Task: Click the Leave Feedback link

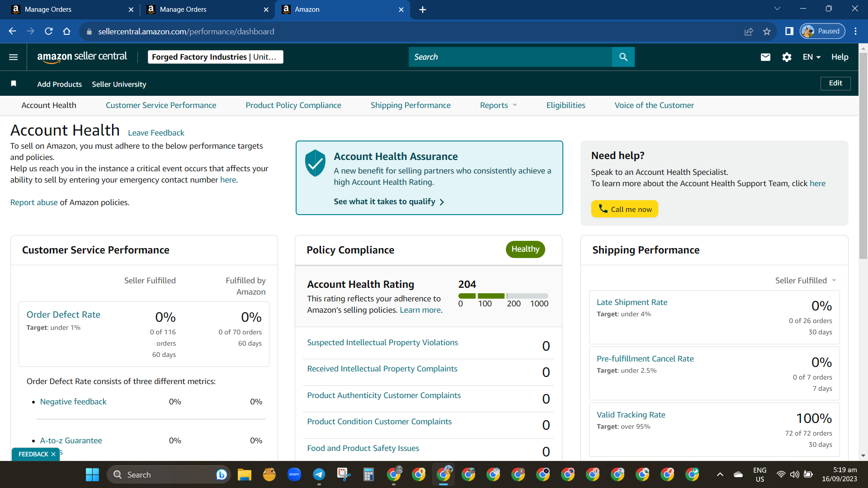Action: [x=156, y=133]
